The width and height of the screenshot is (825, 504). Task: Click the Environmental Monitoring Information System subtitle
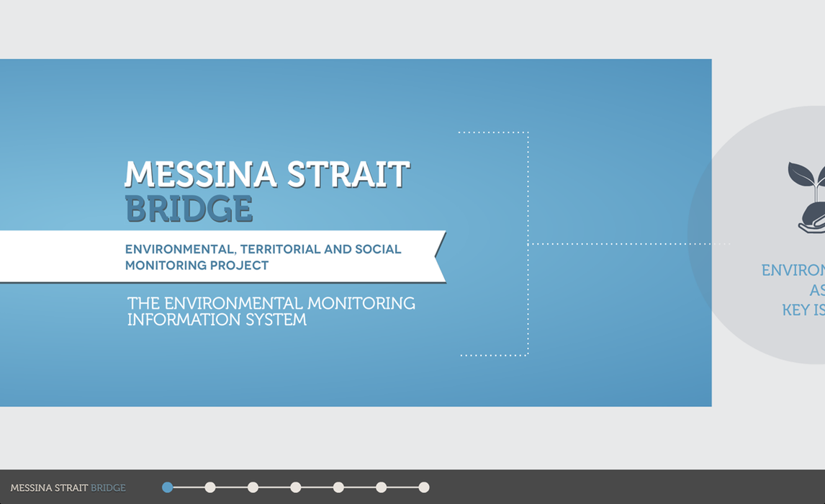[x=271, y=311]
